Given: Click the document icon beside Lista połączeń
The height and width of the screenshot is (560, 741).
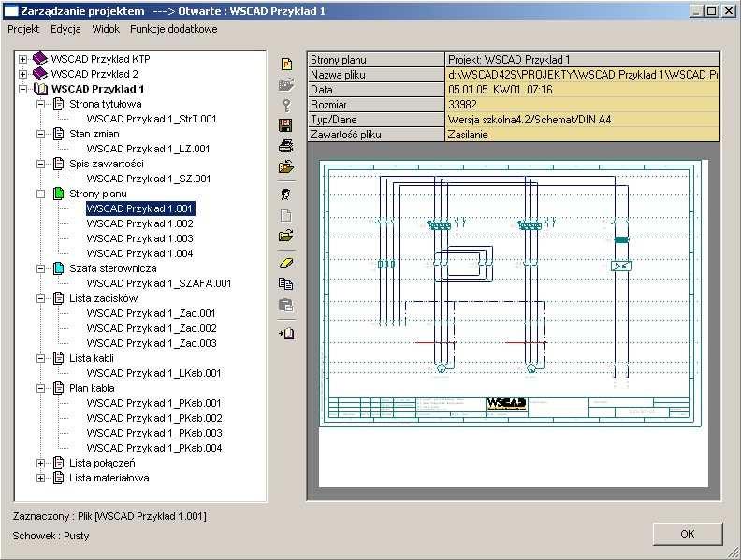Looking at the screenshot, I should pos(58,463).
